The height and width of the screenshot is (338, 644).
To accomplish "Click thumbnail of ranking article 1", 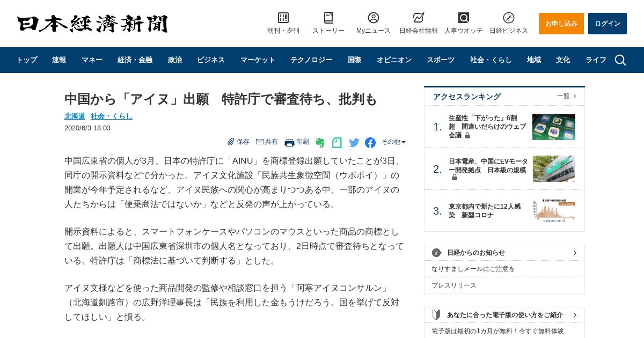I will 554,127.
